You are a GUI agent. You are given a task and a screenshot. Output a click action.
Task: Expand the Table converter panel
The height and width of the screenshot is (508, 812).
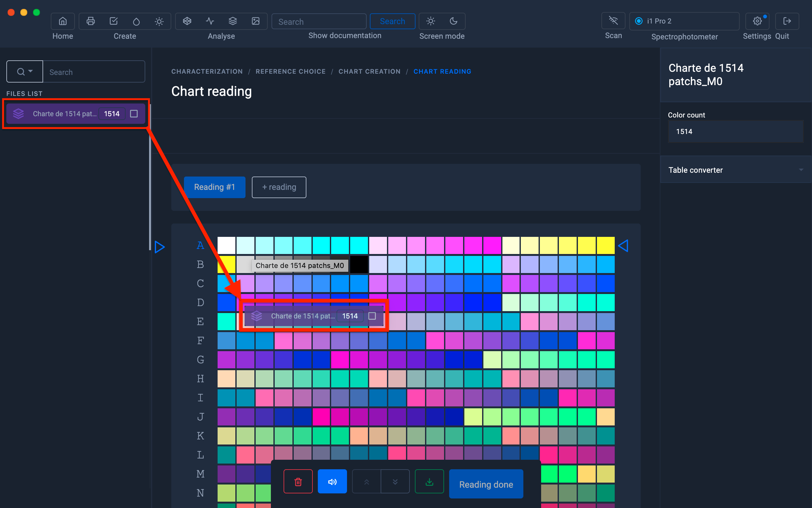tap(736, 170)
